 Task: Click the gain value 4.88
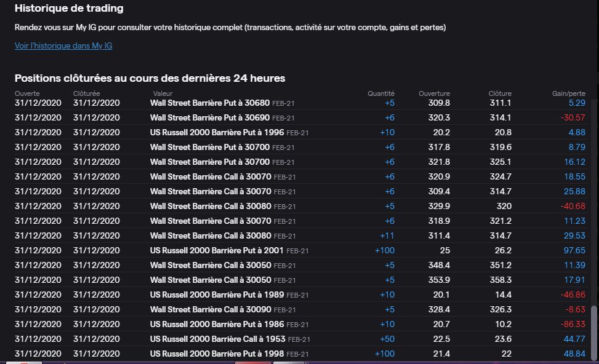point(577,132)
